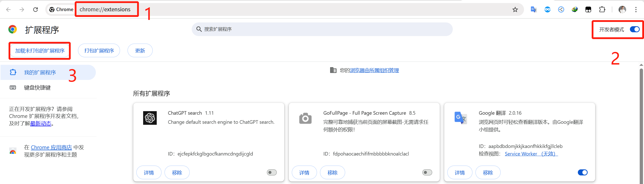
Task: Click the 打包扩展程序 button
Action: pos(99,51)
